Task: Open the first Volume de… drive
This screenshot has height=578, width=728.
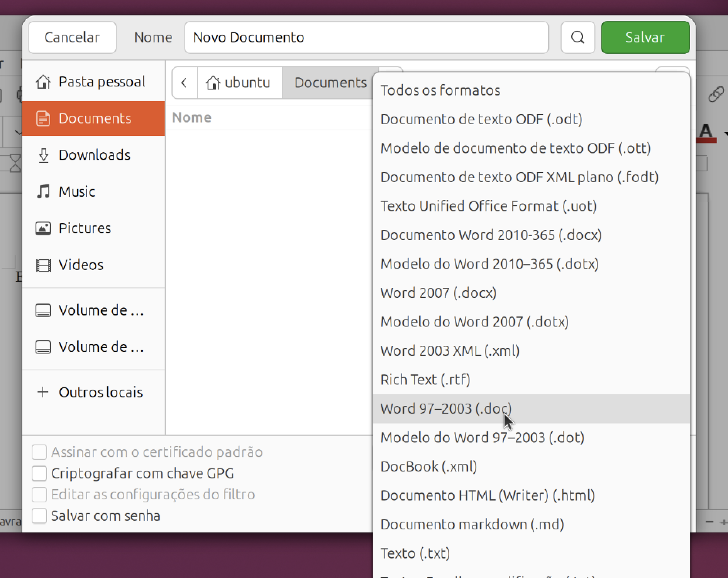Action: click(93, 310)
